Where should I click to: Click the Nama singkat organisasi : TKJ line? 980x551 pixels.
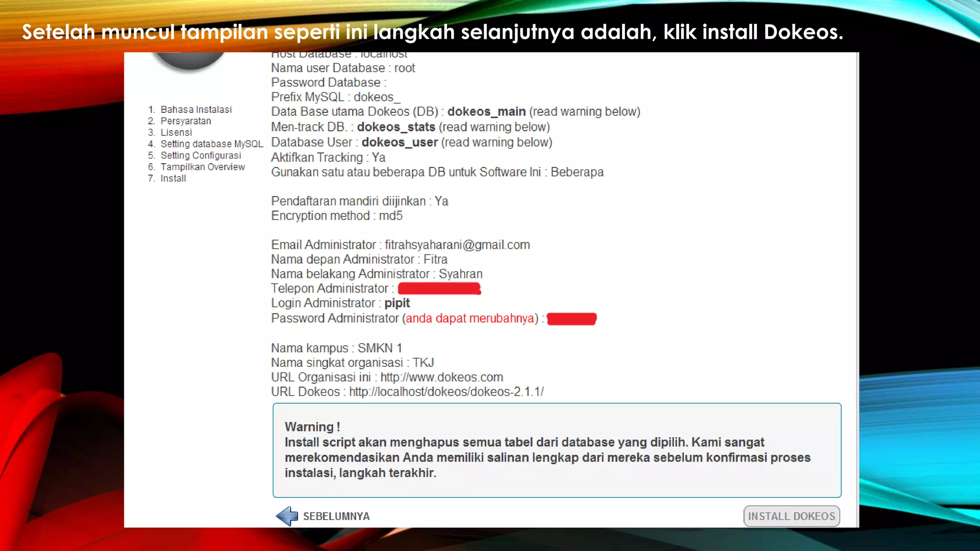[353, 363]
